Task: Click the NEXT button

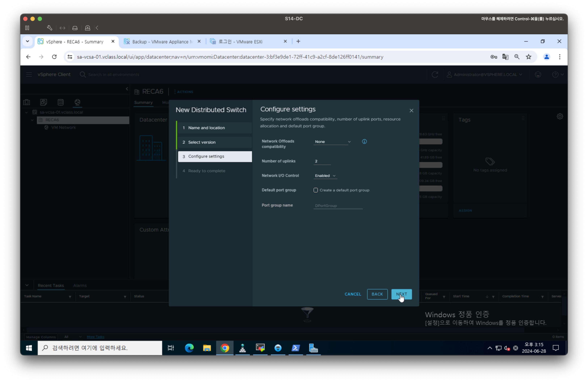Action: 401,294
